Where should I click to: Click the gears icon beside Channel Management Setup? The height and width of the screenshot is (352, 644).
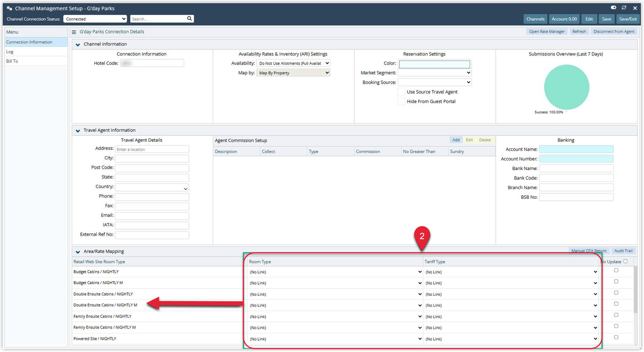tap(9, 8)
